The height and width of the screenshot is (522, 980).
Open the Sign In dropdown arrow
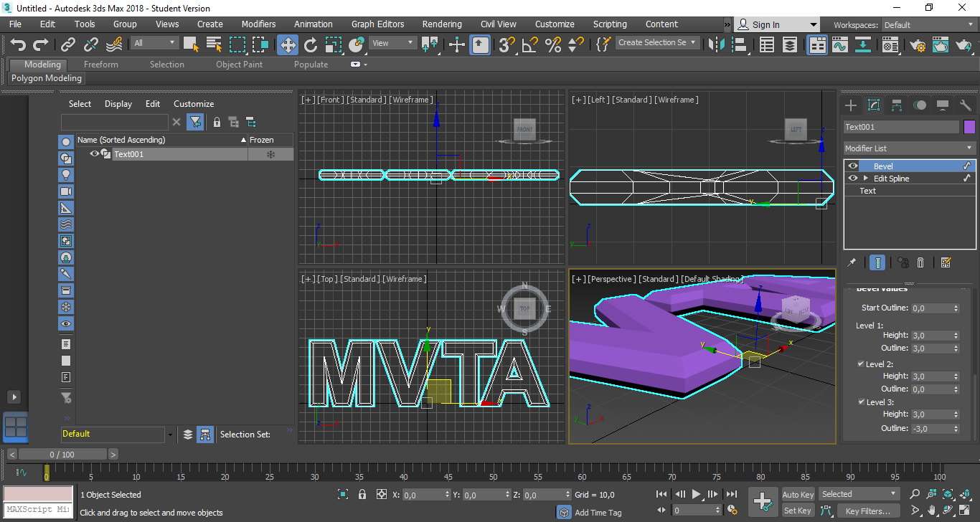click(813, 24)
